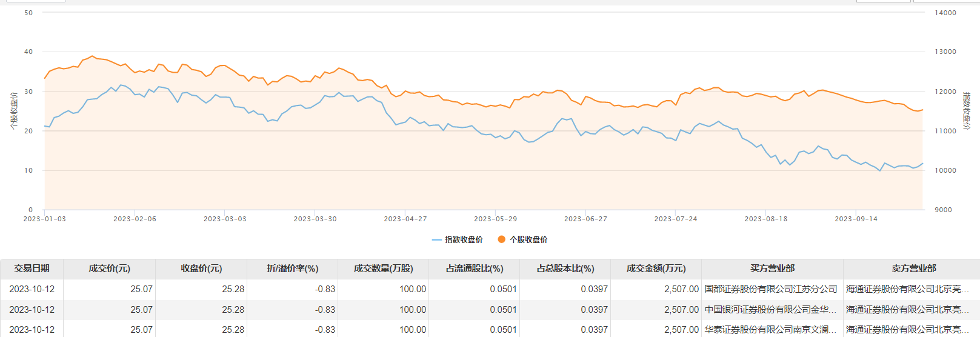Click right axis value 14000

(945, 13)
